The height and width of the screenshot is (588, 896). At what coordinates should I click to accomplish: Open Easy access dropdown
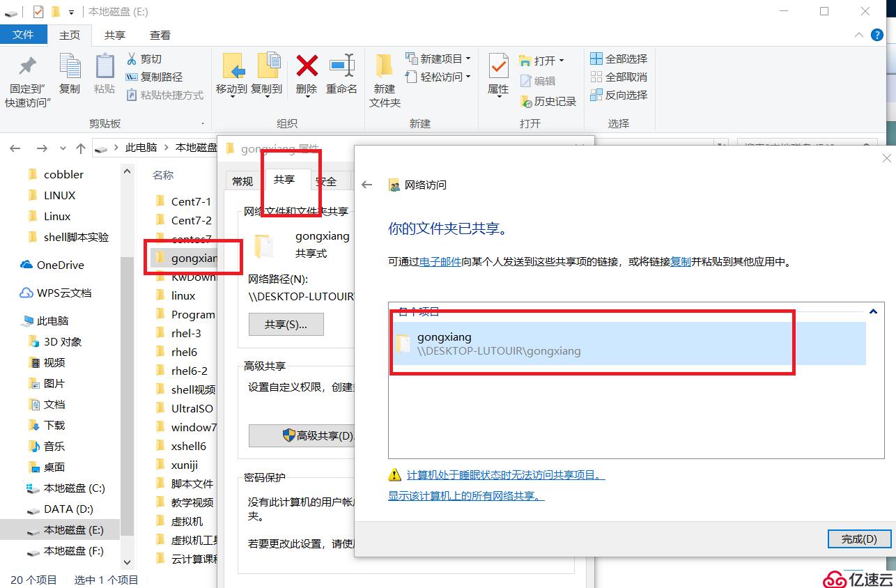pyautogui.click(x=438, y=77)
